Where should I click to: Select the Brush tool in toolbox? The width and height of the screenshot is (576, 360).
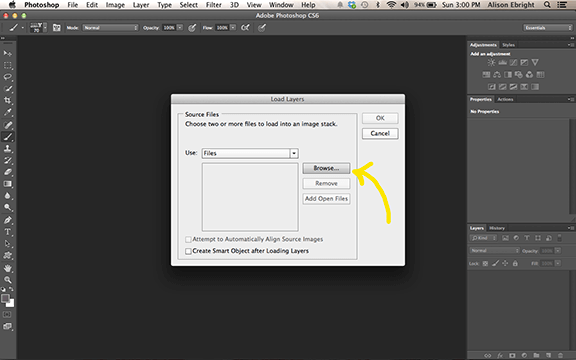click(x=7, y=137)
